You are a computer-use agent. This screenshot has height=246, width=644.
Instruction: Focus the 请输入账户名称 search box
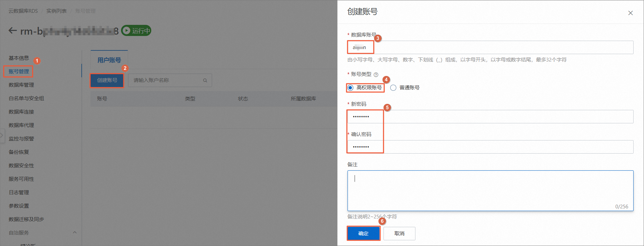point(170,80)
